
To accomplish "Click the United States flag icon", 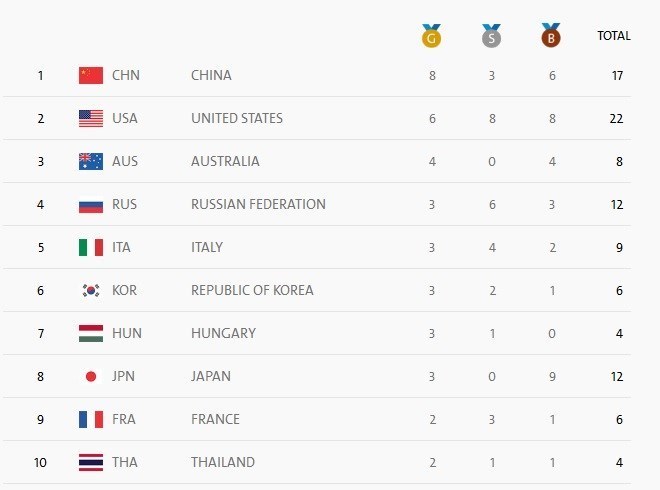I will click(91, 118).
